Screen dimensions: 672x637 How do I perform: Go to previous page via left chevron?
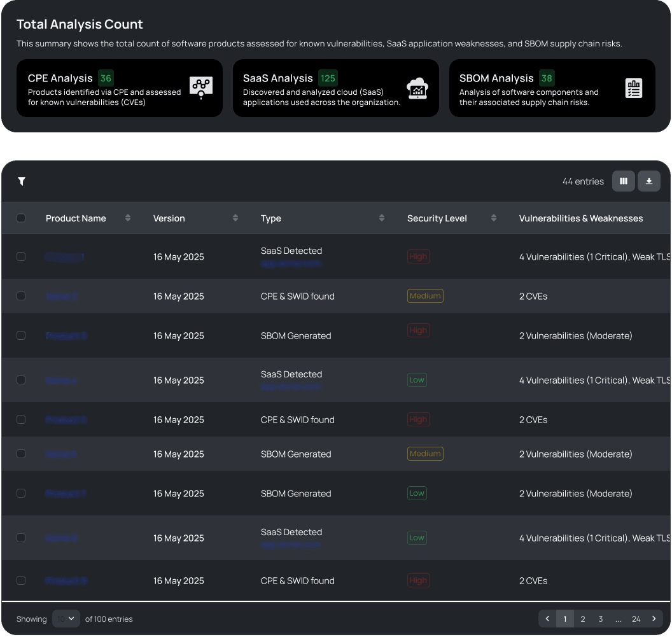[x=547, y=619]
